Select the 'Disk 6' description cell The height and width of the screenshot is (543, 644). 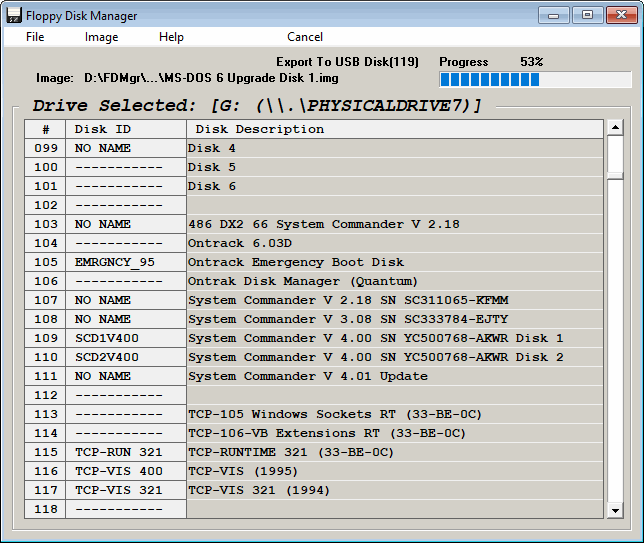395,186
